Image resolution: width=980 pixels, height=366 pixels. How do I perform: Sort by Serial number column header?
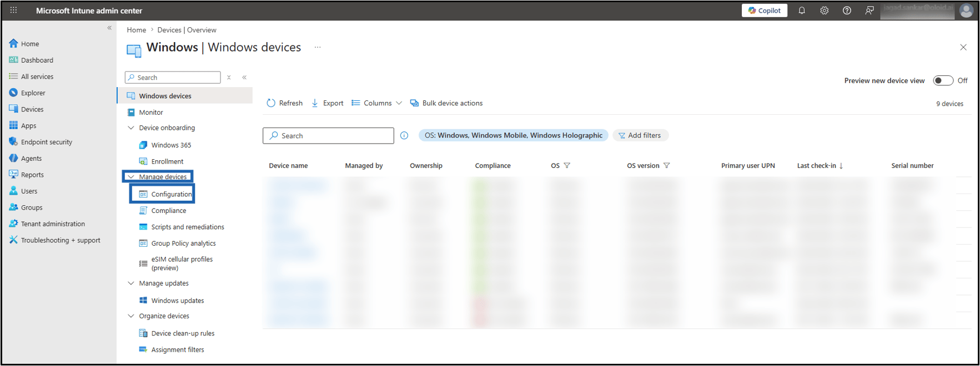point(912,165)
